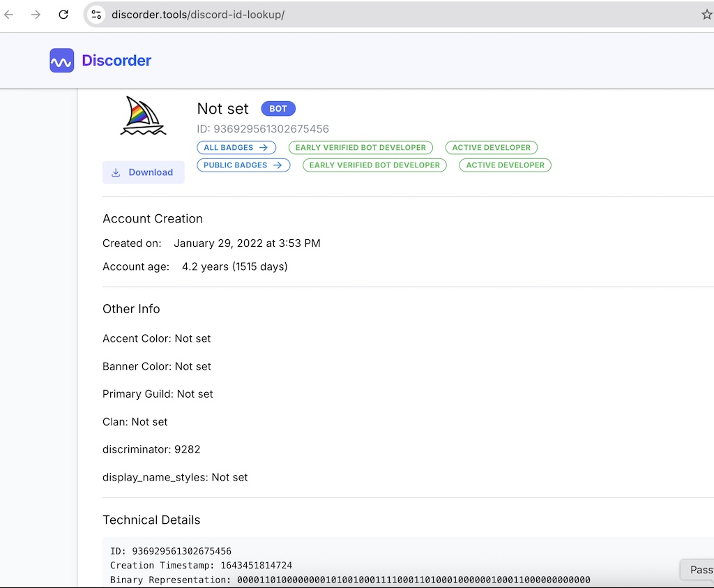
Task: Select Early Verified Bot Developer beside Public Badges
Action: pos(374,165)
